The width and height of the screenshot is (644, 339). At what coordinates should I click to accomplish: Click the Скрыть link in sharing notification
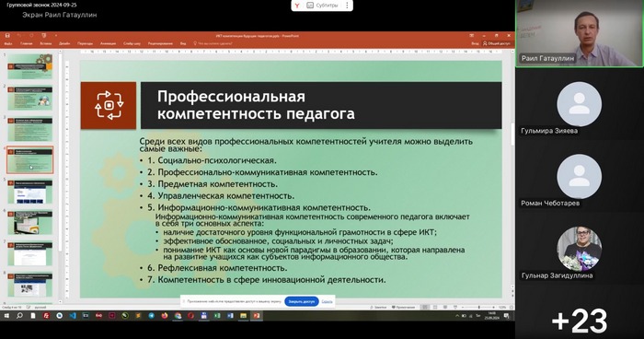coord(327,301)
